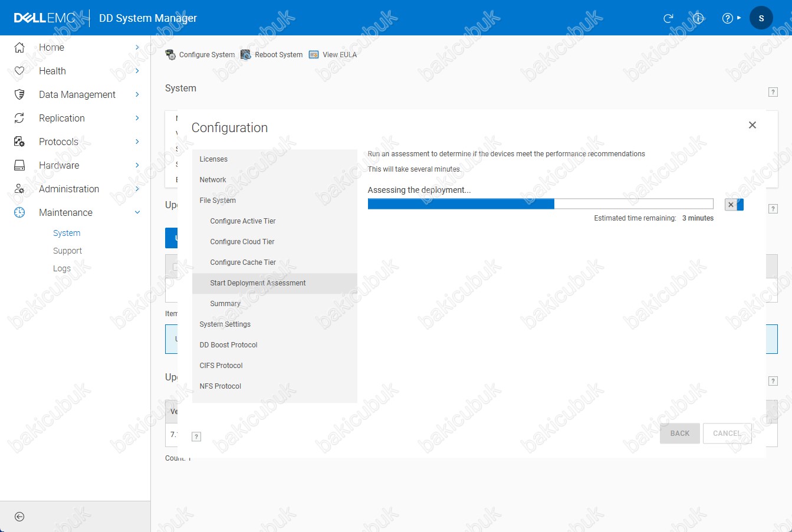Open the info icon in top header
This screenshot has height=532, width=792.
(698, 18)
